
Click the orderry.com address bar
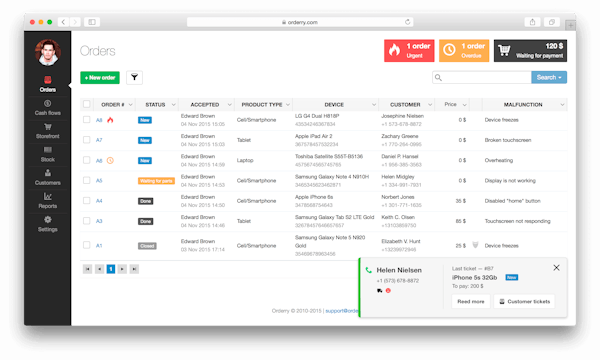[300, 22]
